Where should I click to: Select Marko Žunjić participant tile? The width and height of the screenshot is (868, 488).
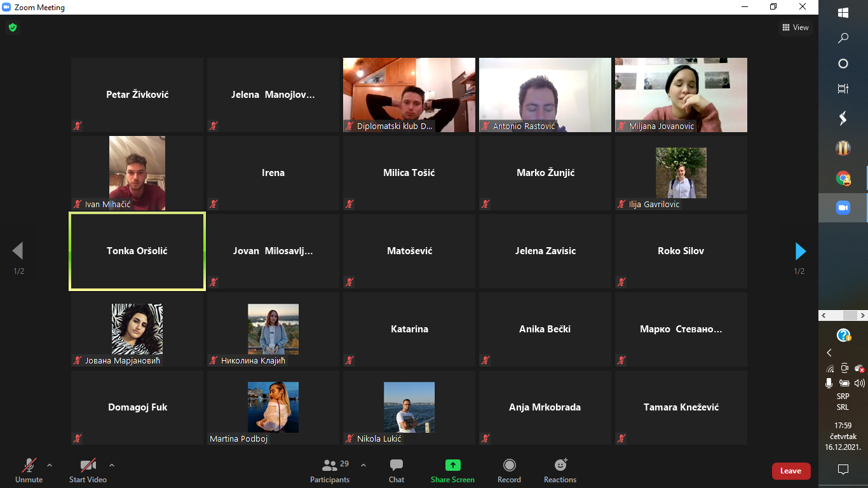point(545,173)
